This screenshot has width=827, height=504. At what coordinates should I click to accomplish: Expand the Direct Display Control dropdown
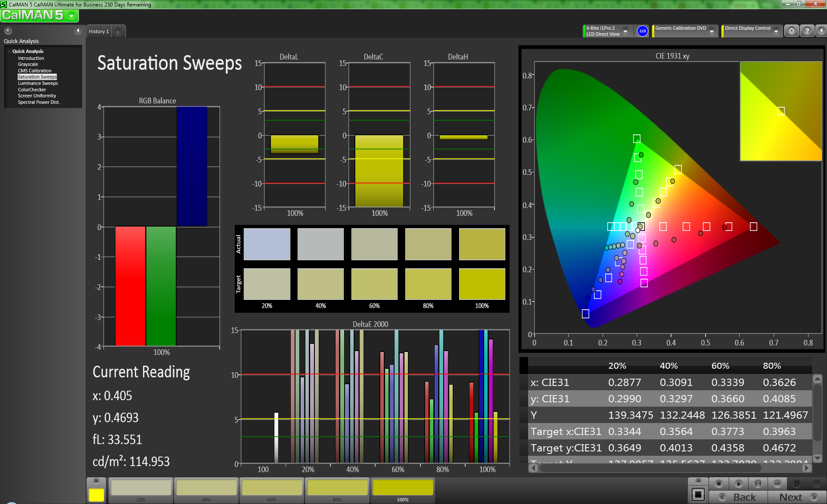coord(776,31)
